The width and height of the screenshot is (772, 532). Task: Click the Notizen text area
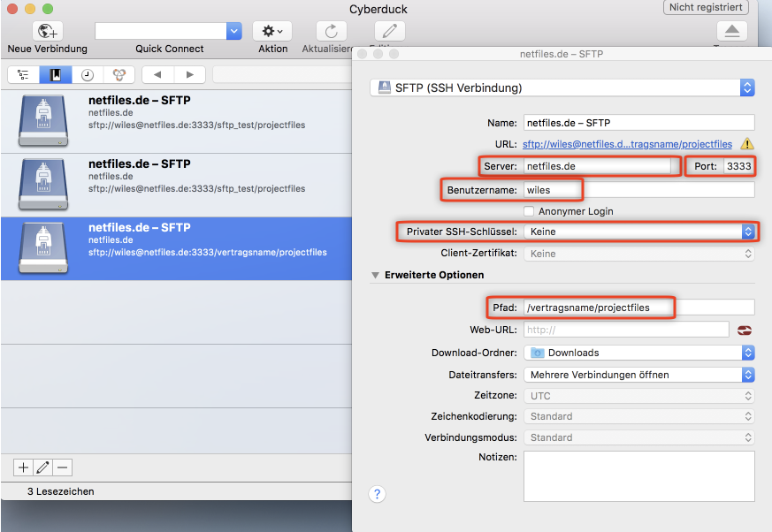point(639,476)
